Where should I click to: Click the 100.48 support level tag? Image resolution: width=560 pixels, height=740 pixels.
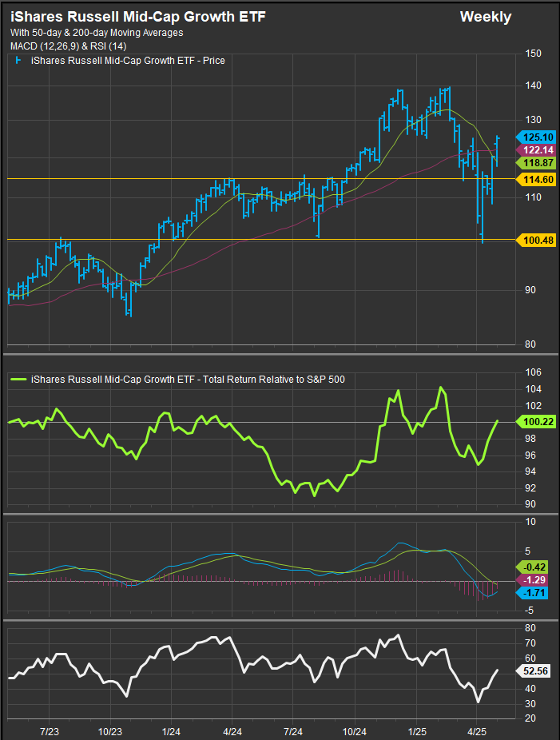pos(537,241)
